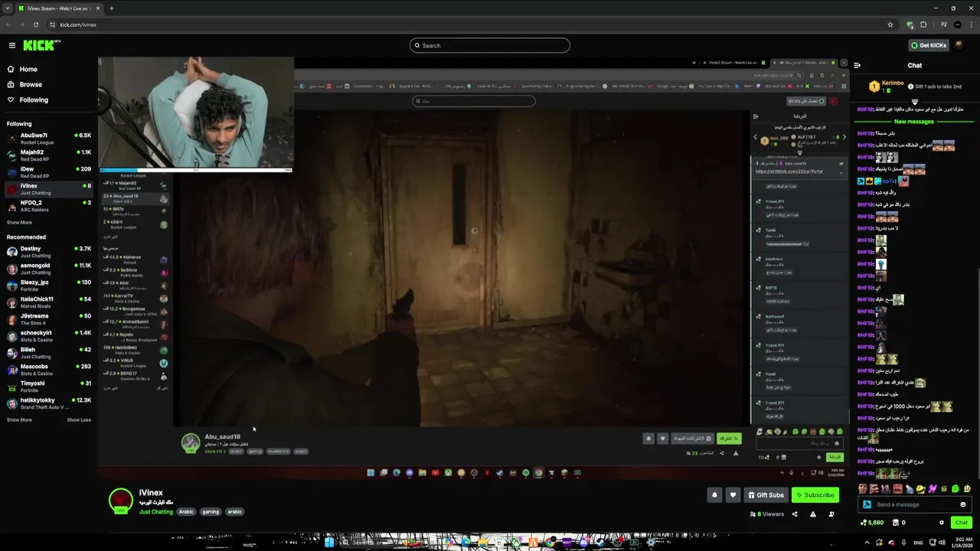Jump to New messages in chat
This screenshot has width=980, height=551.
click(x=914, y=122)
